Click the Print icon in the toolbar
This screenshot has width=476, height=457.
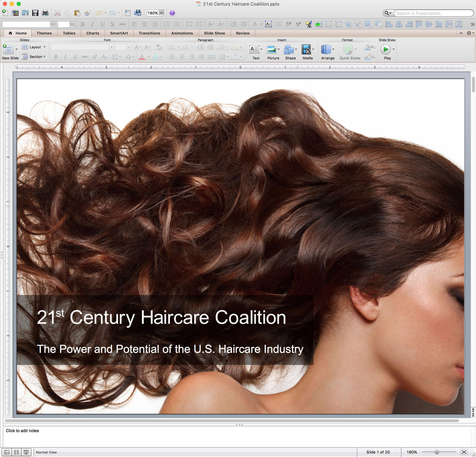pyautogui.click(x=45, y=13)
